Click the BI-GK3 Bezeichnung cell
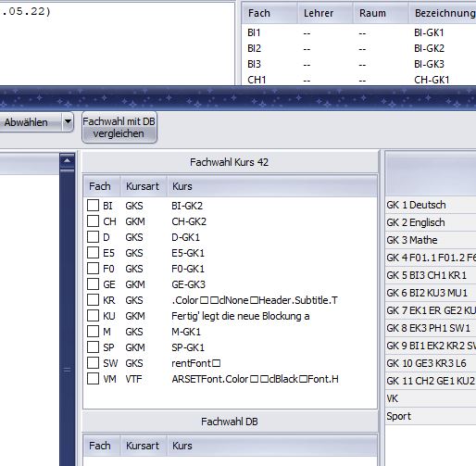This screenshot has width=476, height=466. (x=429, y=64)
